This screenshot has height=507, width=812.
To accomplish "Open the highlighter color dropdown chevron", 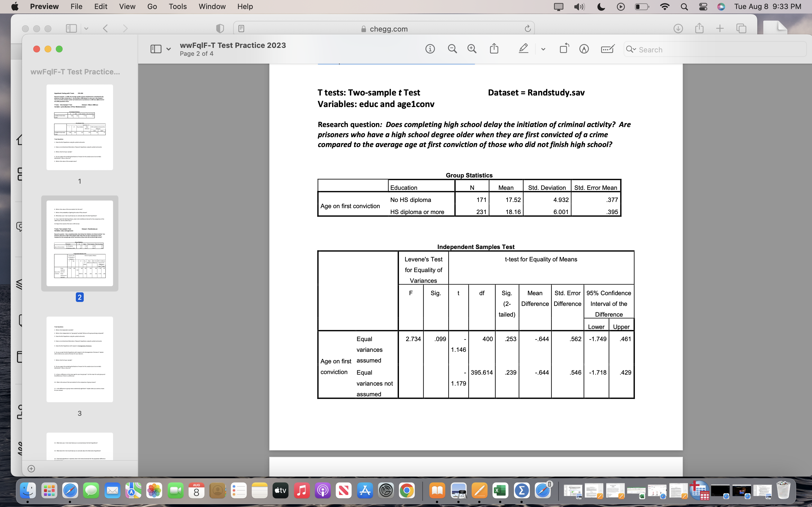I will [x=543, y=49].
